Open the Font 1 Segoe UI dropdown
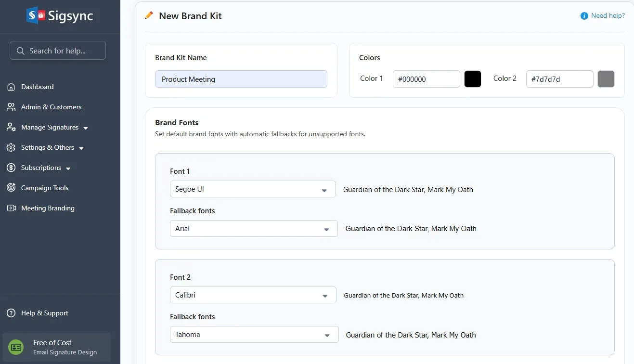This screenshot has width=634, height=364. point(253,189)
